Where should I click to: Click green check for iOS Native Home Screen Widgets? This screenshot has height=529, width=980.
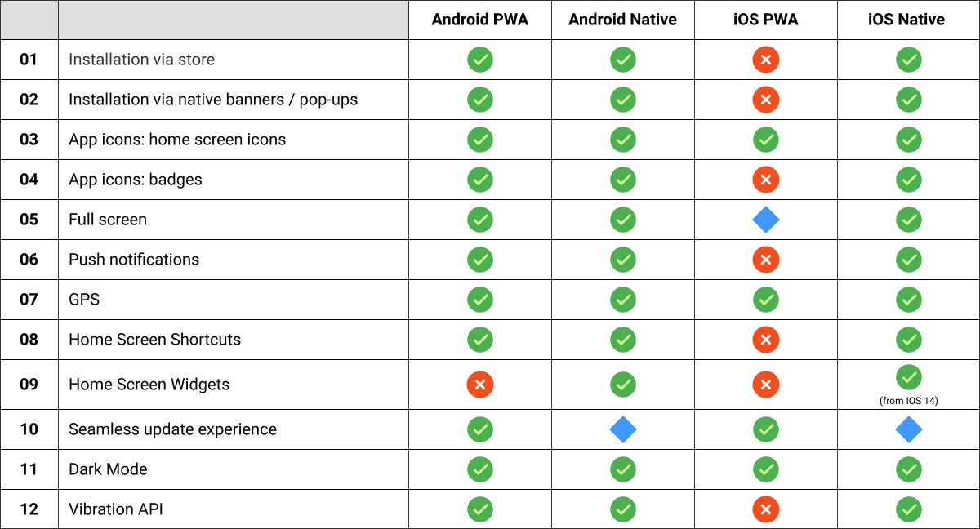(909, 377)
